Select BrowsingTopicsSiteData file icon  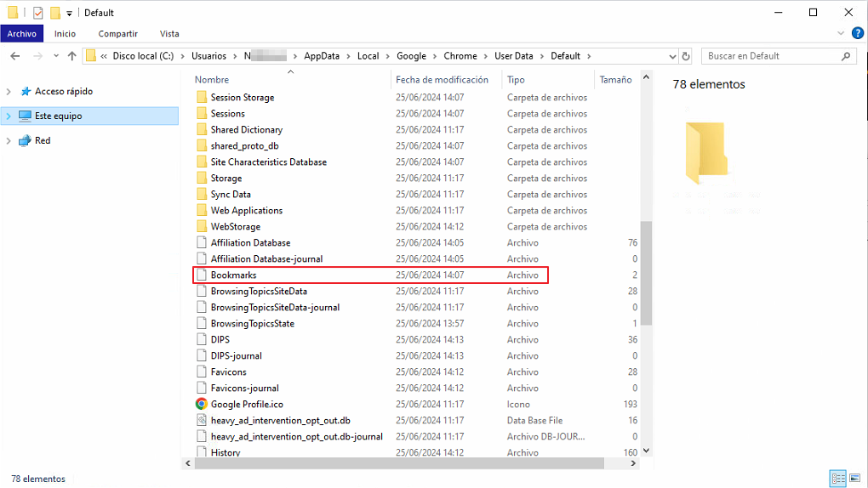202,291
